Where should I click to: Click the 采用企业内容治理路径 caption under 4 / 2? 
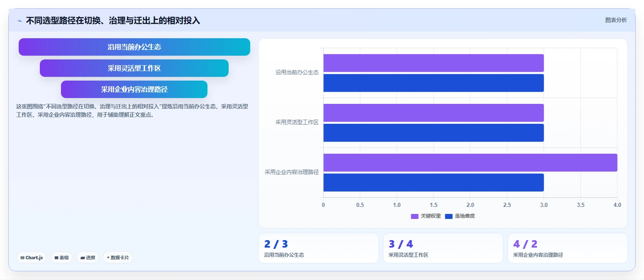[x=538, y=255]
